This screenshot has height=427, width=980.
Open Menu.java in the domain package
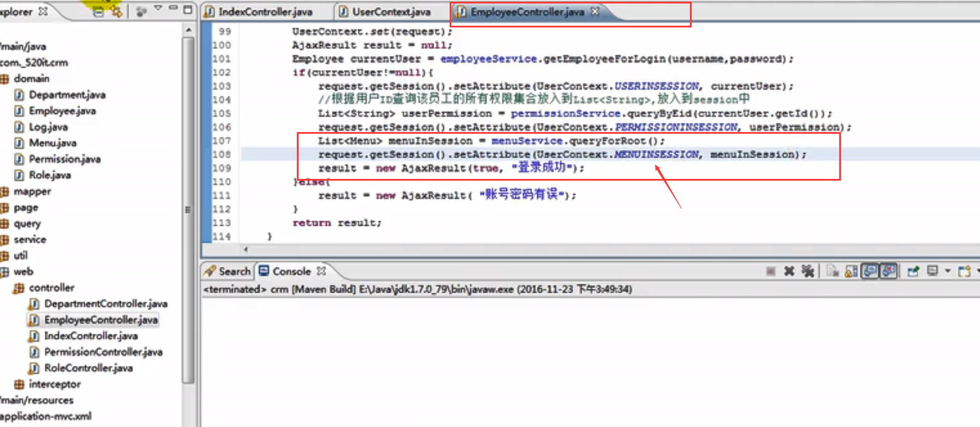[x=53, y=143]
